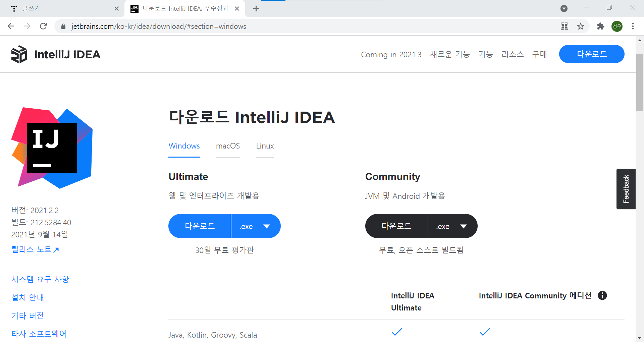Screen dimensions: 644x342
Task: Go back to the previous page
Action: pos(11,26)
